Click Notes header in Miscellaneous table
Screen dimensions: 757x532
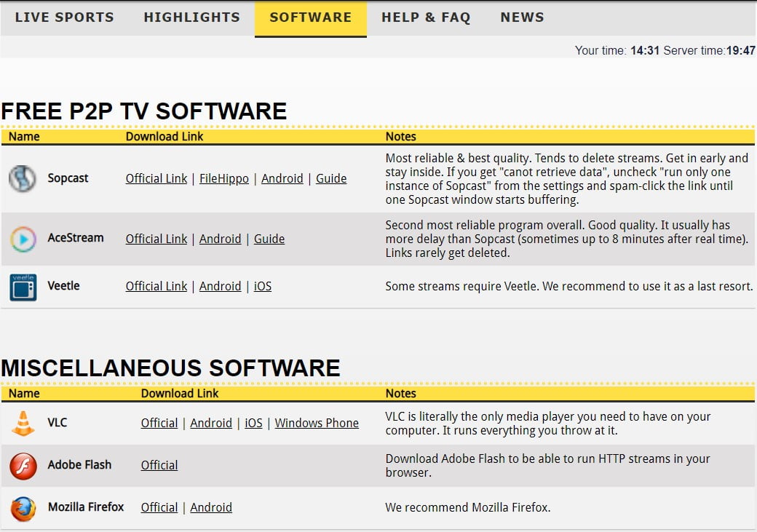[401, 394]
